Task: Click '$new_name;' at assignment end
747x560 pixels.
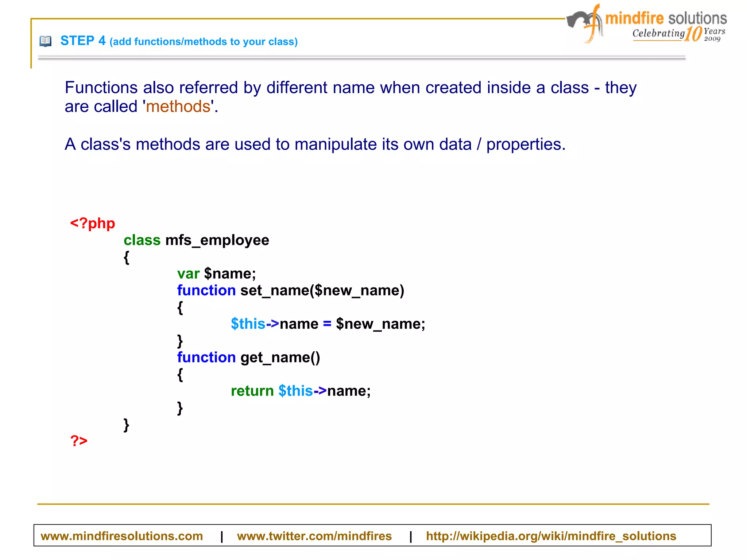Action: [x=381, y=324]
